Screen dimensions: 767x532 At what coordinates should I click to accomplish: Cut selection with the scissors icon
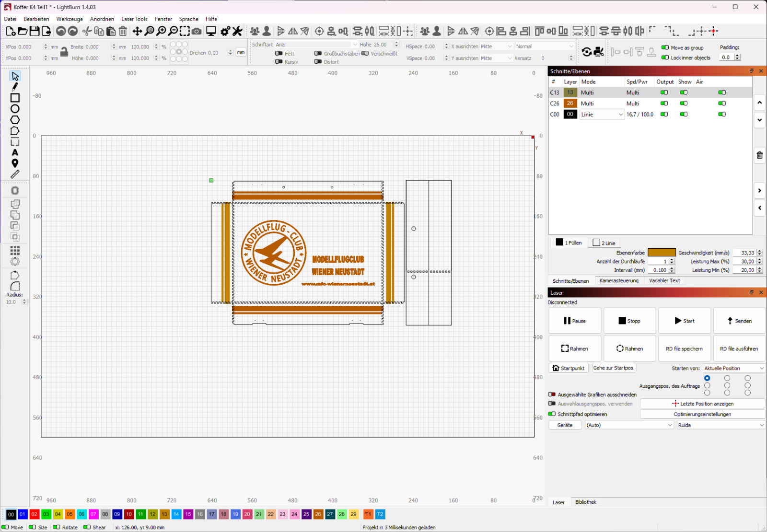(87, 31)
